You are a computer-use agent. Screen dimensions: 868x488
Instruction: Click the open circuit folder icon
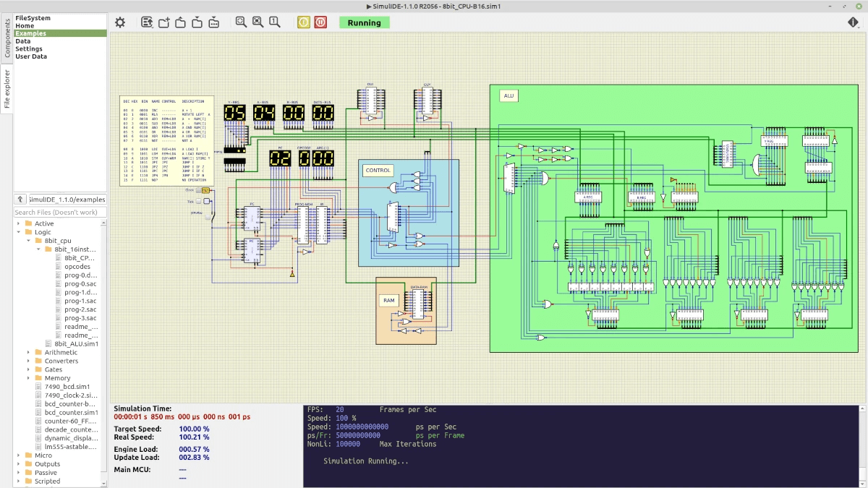[180, 22]
